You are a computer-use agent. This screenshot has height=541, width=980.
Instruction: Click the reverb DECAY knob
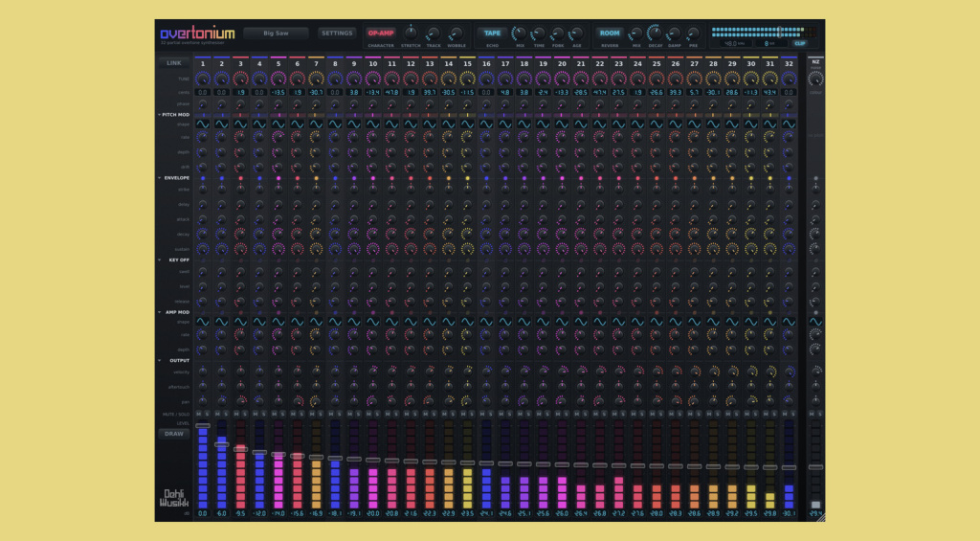(655, 33)
